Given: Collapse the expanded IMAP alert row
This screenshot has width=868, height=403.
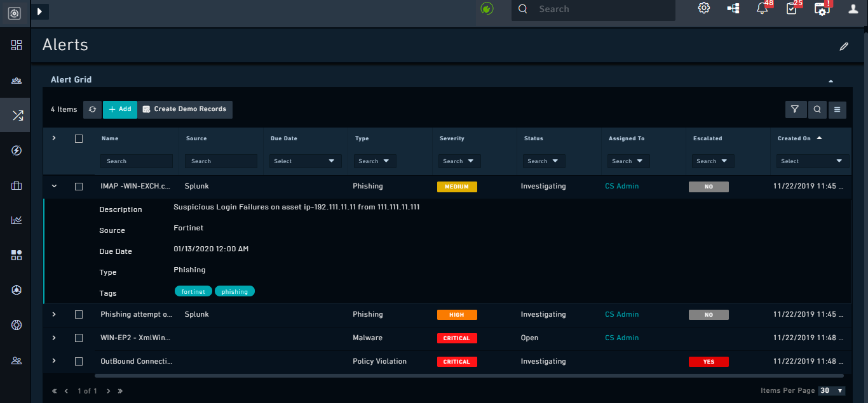Looking at the screenshot, I should 54,187.
